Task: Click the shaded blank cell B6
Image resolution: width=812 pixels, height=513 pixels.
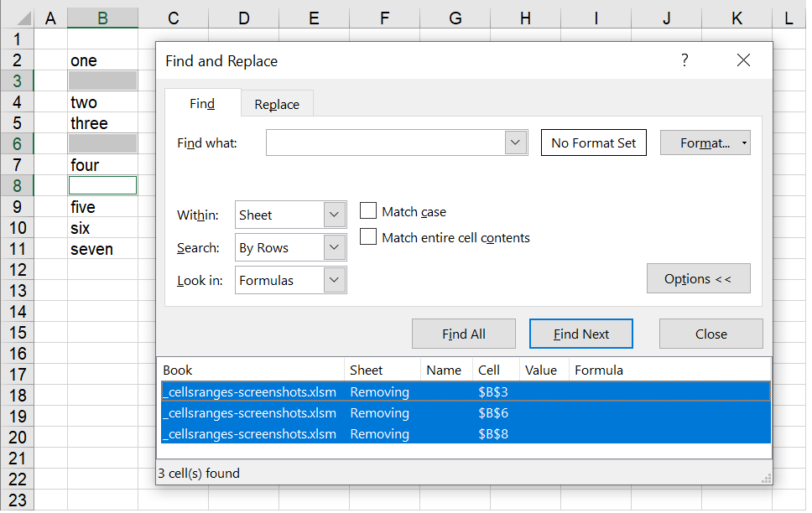Action: 102,144
